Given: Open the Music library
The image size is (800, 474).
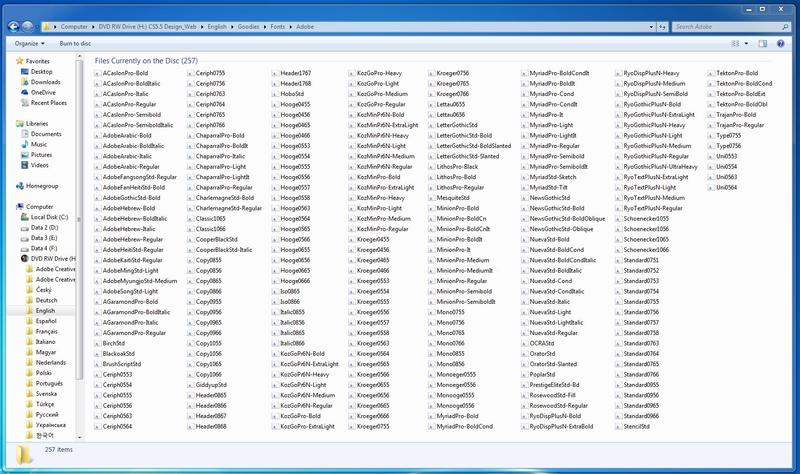Looking at the screenshot, I should pyautogui.click(x=34, y=144).
